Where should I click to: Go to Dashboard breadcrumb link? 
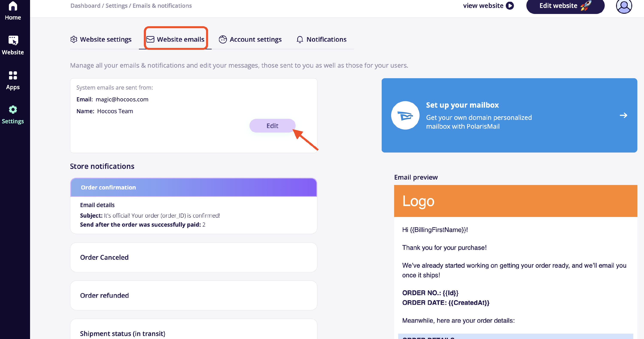pos(85,6)
